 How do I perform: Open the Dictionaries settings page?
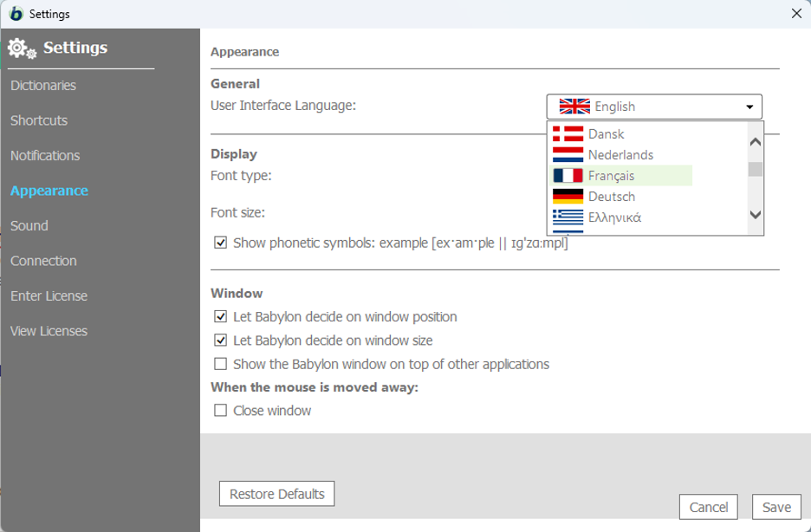pos(43,85)
